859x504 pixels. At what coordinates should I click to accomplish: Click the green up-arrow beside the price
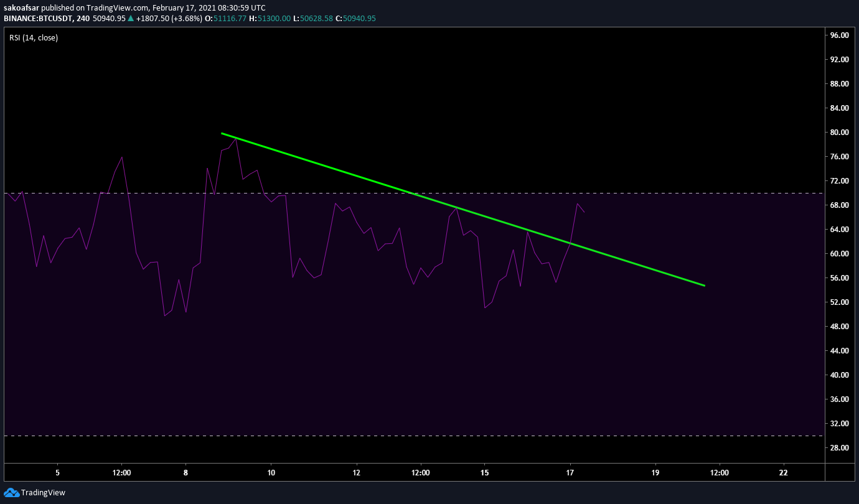[x=130, y=19]
